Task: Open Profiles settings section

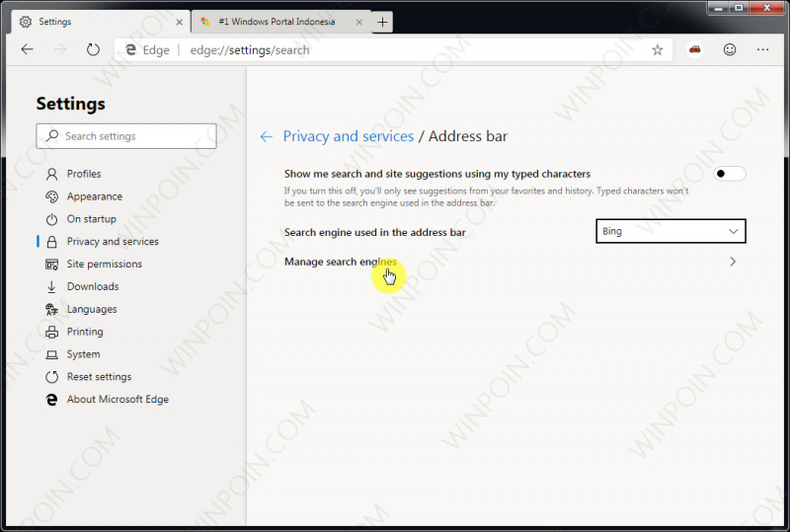Action: [84, 174]
